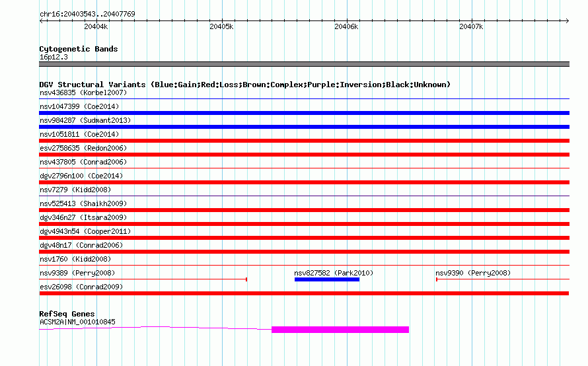Screen dimensions: 588x366
Task: Open variant nsv827582 (Park2010) label
Action: click(334, 273)
